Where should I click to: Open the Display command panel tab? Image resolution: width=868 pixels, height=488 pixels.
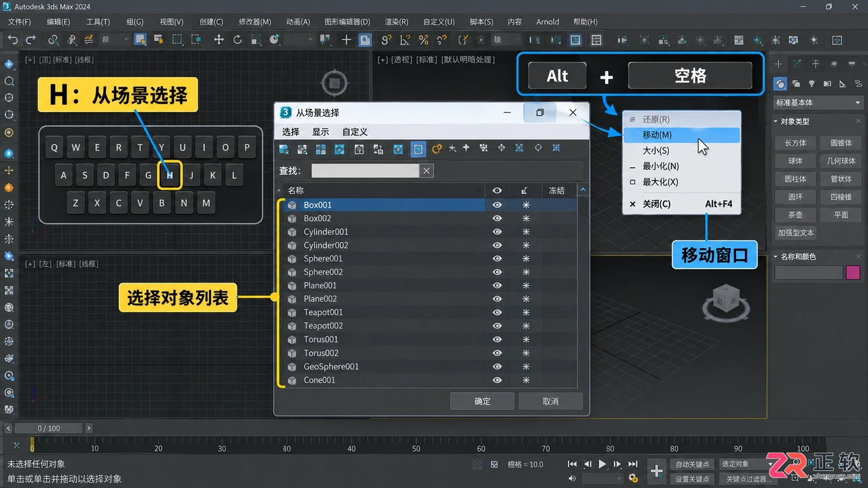click(x=852, y=64)
